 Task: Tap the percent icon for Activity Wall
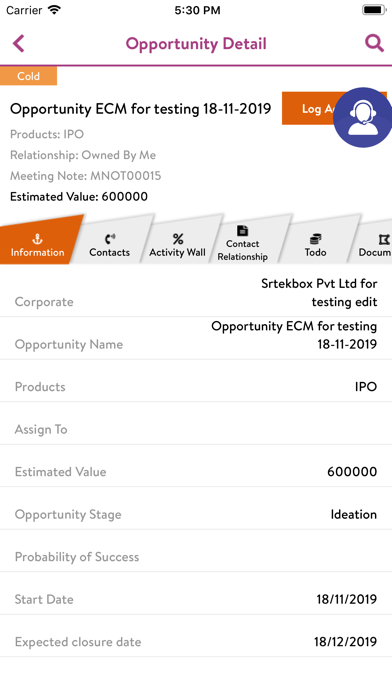point(178,239)
